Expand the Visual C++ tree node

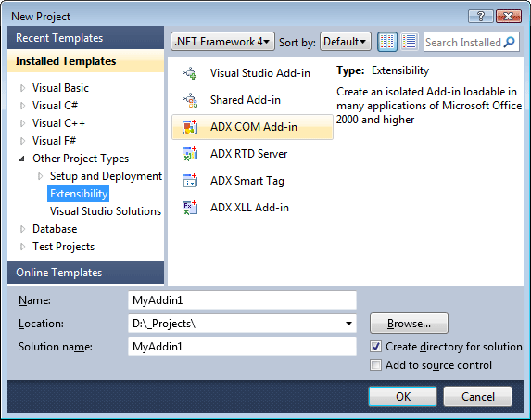pos(22,123)
